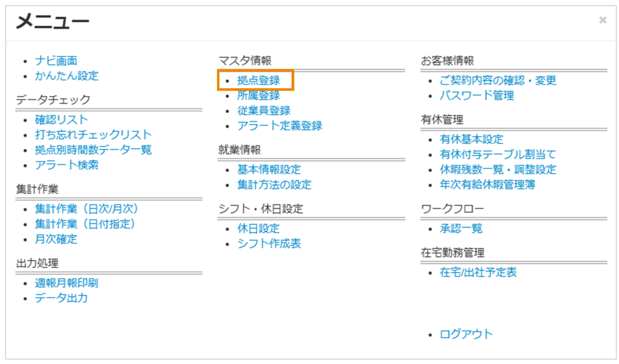Open the highlighted 拠点登録 location registration

pyautogui.click(x=257, y=81)
